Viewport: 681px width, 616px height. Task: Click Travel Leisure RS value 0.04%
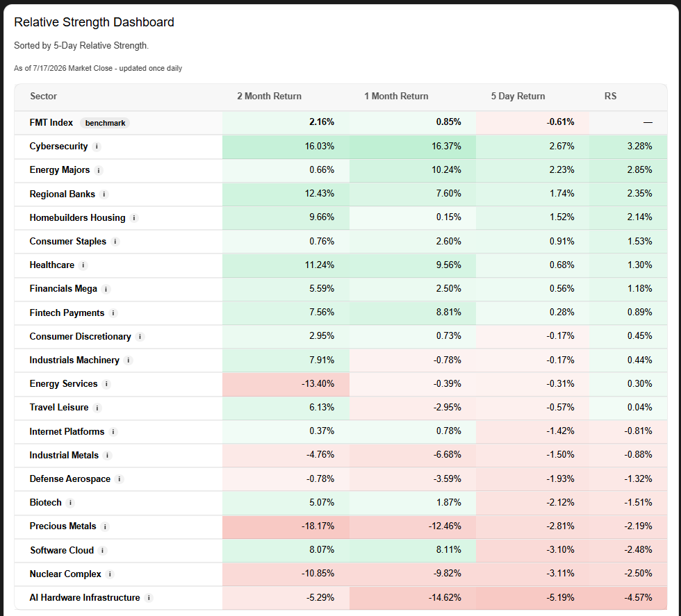click(639, 408)
